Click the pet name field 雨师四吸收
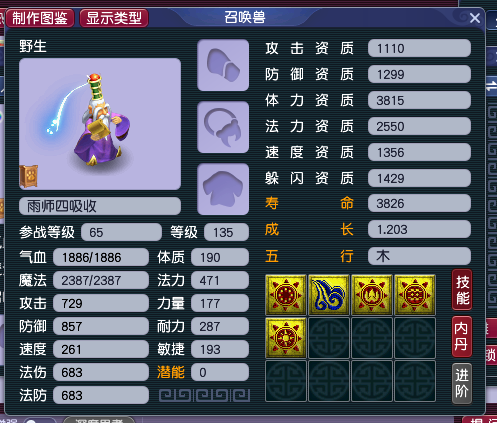Screen dimensions: 497x423 click(100, 206)
